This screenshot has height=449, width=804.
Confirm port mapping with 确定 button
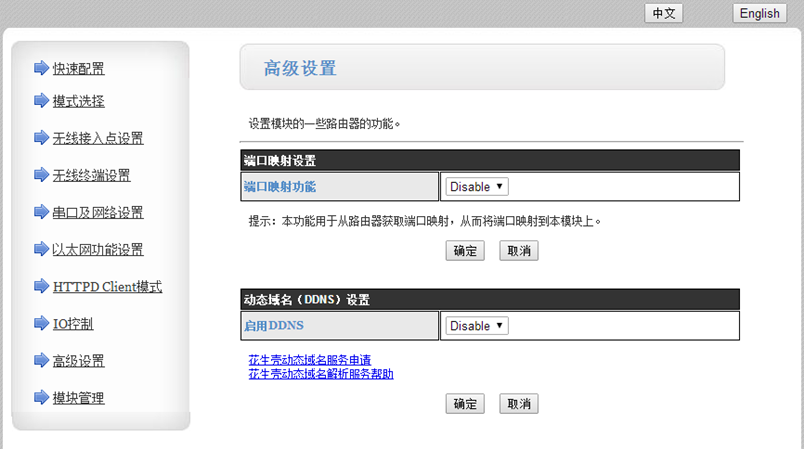pyautogui.click(x=465, y=251)
